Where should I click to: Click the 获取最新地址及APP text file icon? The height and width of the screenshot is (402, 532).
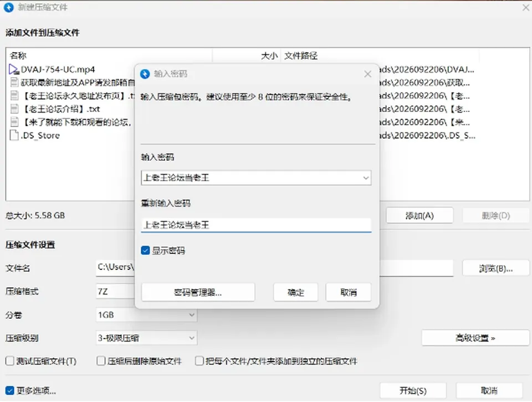coord(14,82)
